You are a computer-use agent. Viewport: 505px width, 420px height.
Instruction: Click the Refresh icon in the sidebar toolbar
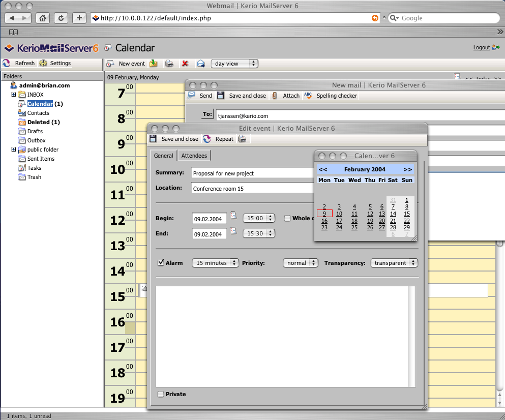coord(7,63)
